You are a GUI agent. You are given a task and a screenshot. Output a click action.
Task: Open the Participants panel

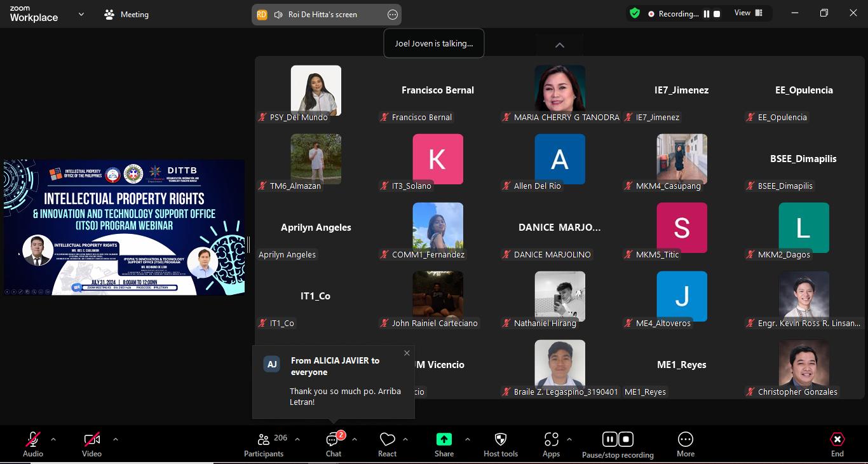click(x=264, y=444)
